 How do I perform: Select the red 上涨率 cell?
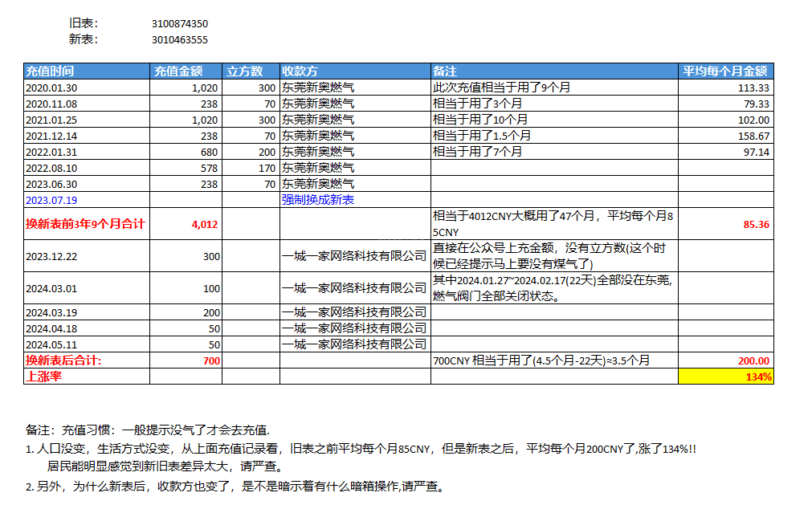(x=87, y=377)
